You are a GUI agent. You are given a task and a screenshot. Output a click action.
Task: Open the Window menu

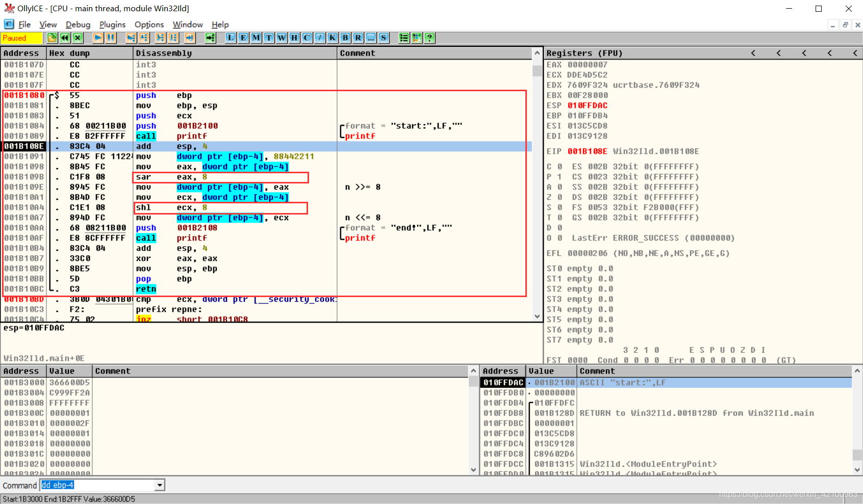click(x=188, y=24)
